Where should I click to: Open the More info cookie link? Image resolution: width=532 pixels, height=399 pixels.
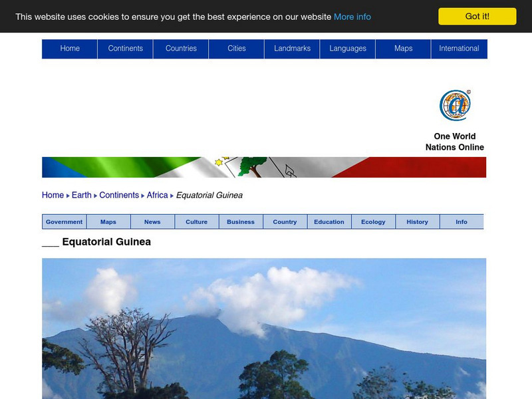tap(352, 17)
